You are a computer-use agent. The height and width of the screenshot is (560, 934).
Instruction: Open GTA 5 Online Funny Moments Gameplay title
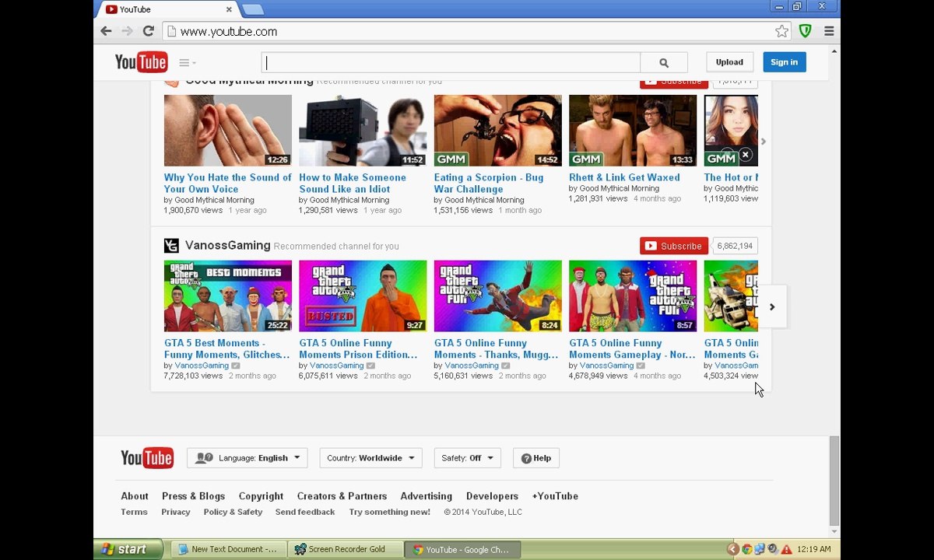[x=632, y=348]
